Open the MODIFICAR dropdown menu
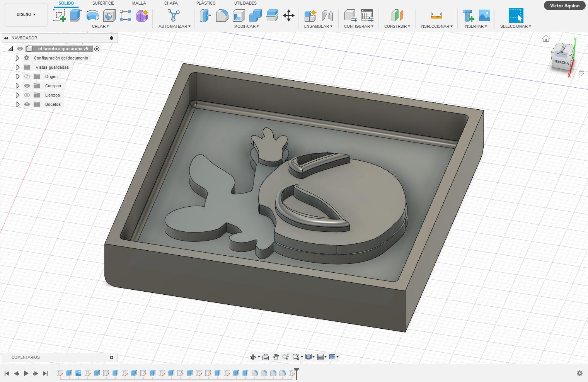The width and height of the screenshot is (588, 382). (x=247, y=26)
